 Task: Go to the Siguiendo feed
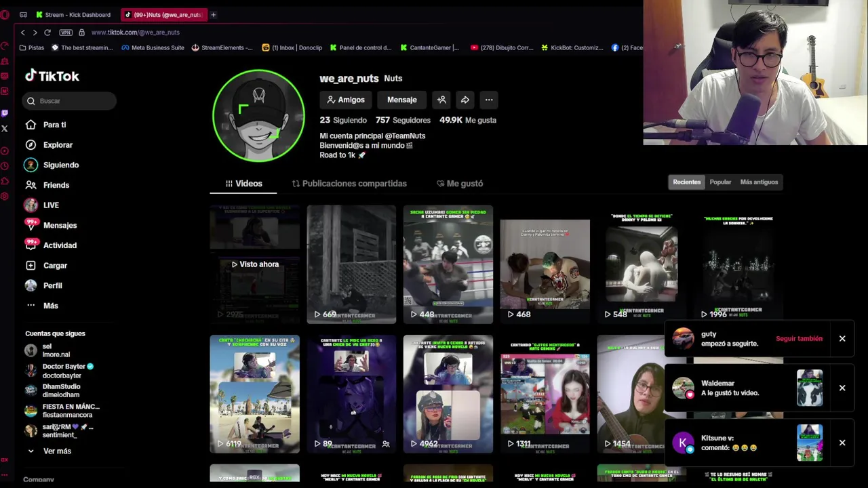click(52, 165)
